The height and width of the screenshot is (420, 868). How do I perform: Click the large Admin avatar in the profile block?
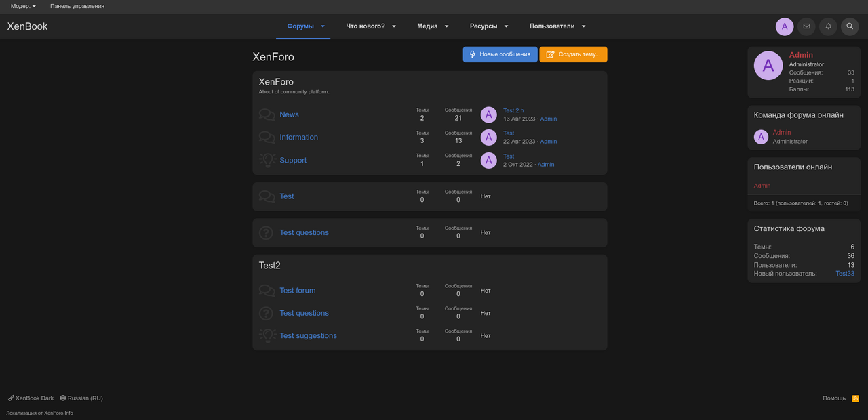pyautogui.click(x=768, y=66)
